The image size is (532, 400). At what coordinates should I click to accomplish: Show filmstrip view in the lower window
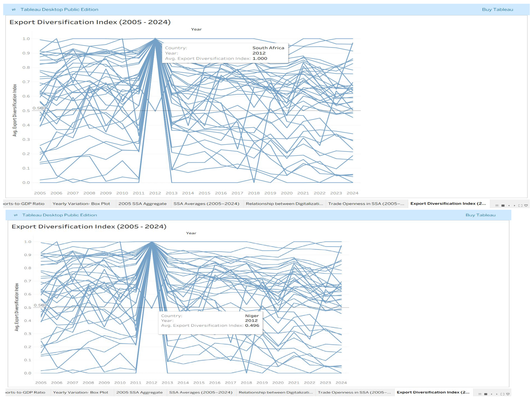(x=480, y=394)
